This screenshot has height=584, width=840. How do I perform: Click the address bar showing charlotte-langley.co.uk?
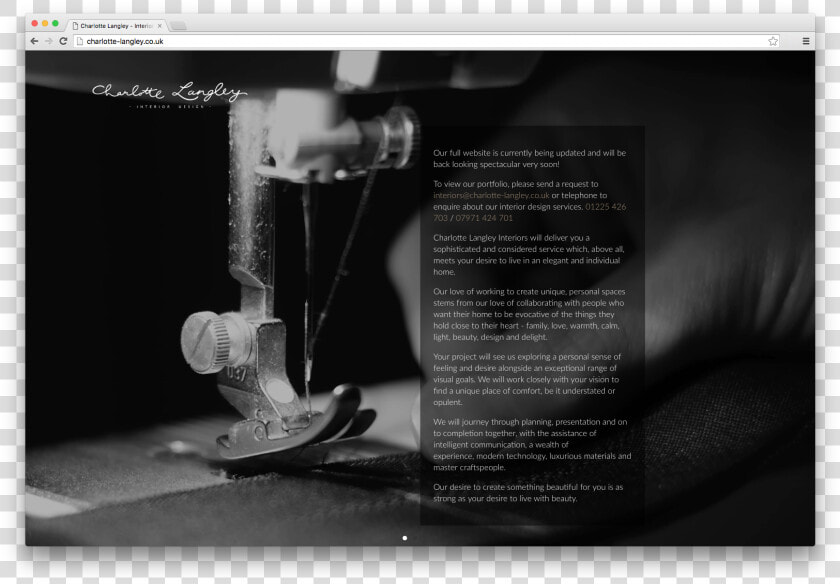(426, 41)
